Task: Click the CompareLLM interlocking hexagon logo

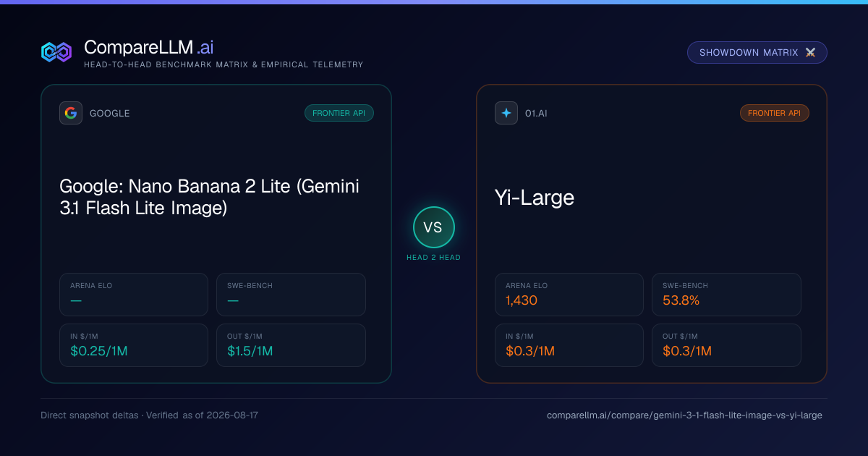Action: pyautogui.click(x=56, y=52)
